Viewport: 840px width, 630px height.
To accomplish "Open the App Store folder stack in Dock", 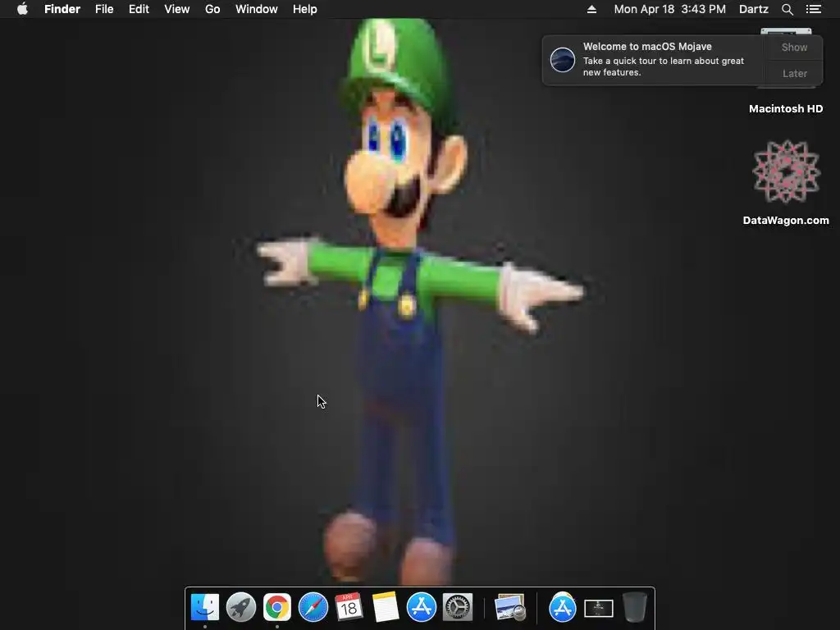I will (562, 608).
